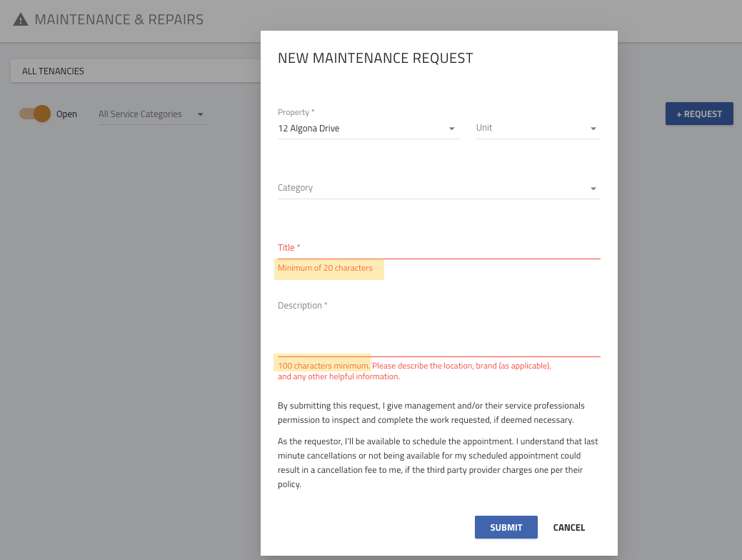Click the + REQUEST button
This screenshot has width=742, height=560.
coord(699,114)
